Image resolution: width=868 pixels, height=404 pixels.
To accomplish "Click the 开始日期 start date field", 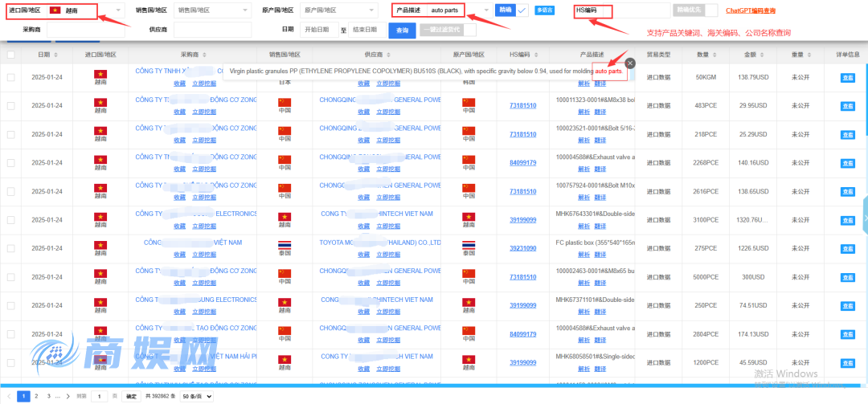I will pyautogui.click(x=318, y=30).
